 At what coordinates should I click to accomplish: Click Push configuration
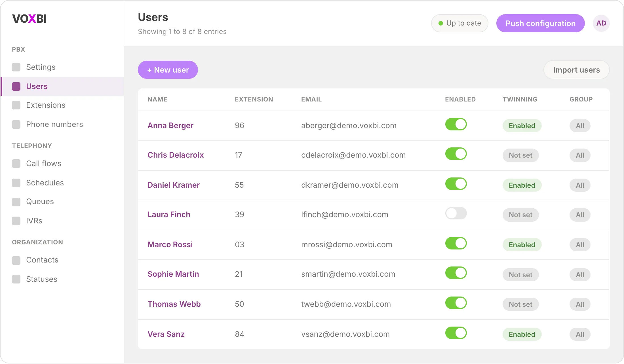coord(540,23)
